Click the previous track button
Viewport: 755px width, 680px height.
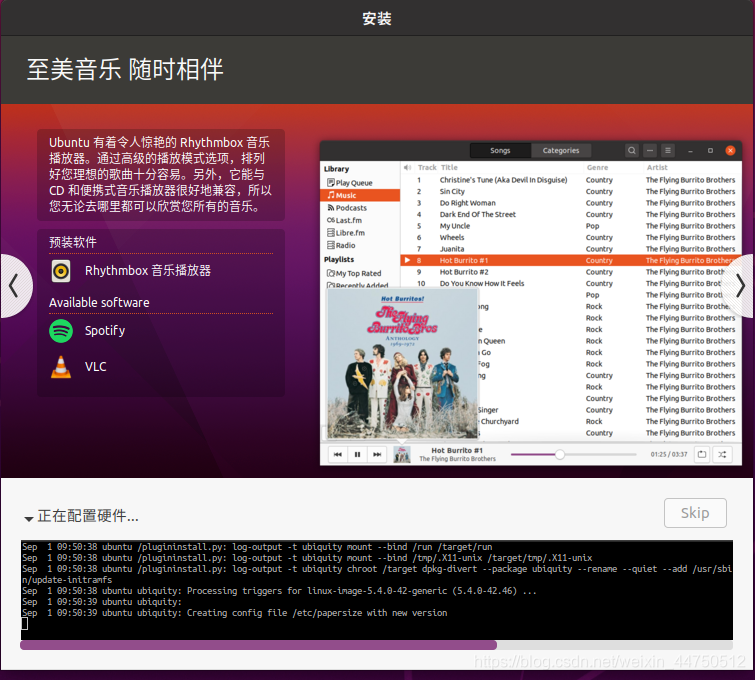(338, 454)
